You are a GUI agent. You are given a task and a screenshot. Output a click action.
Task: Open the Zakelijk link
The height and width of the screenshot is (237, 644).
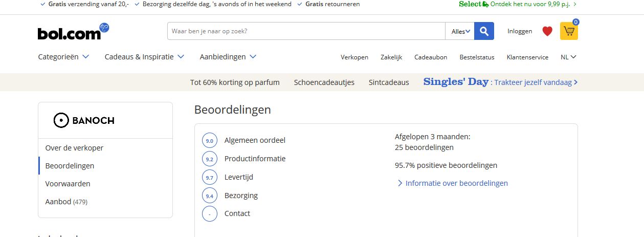pyautogui.click(x=391, y=57)
